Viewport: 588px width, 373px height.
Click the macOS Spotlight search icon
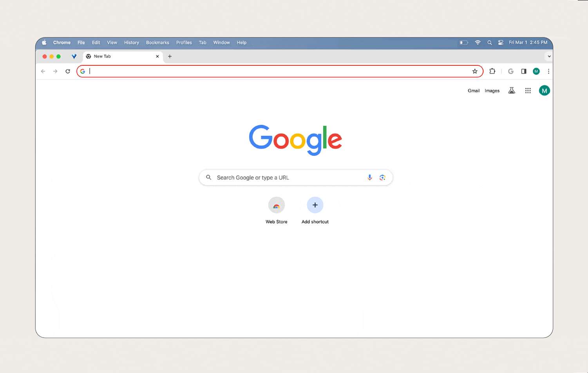[489, 43]
